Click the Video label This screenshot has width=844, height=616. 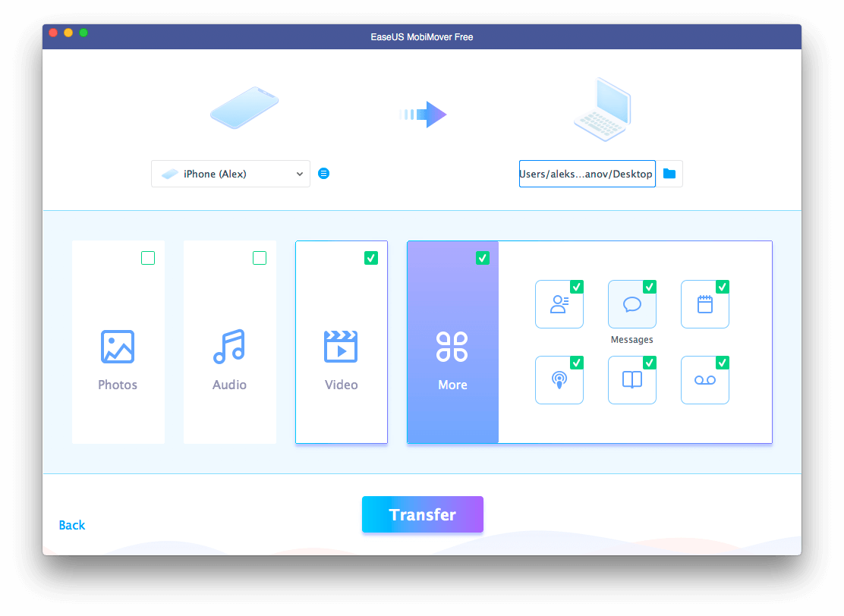(342, 385)
